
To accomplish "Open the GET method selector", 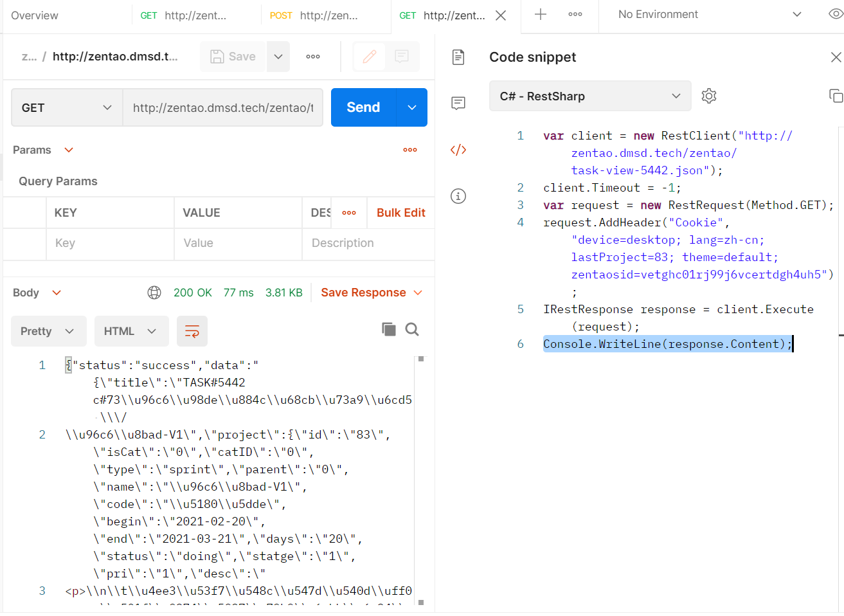I will click(66, 107).
